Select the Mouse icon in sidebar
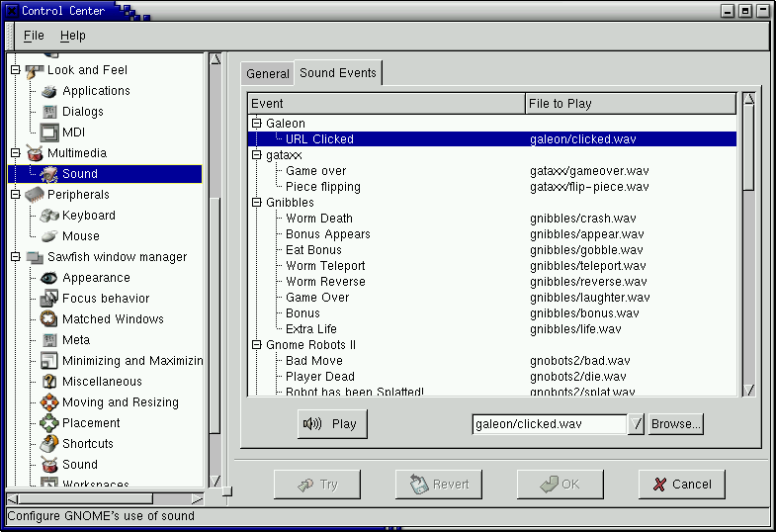The height and width of the screenshot is (532, 776). pyautogui.click(x=49, y=236)
